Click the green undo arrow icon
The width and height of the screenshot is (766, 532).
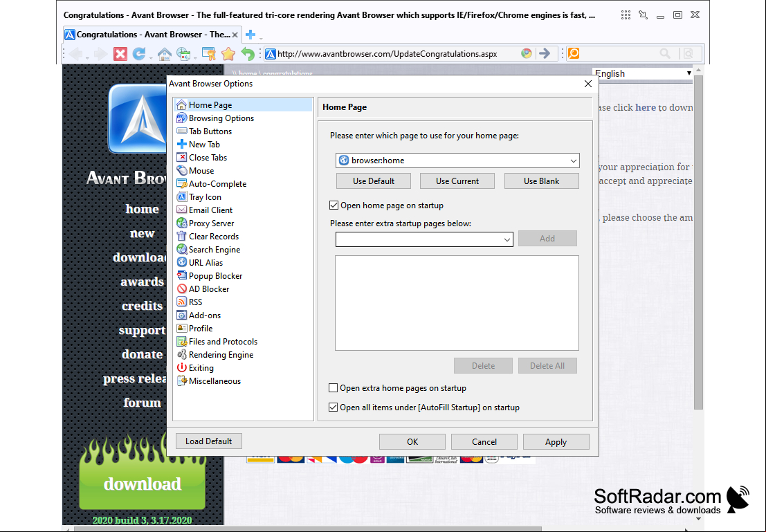coord(248,54)
